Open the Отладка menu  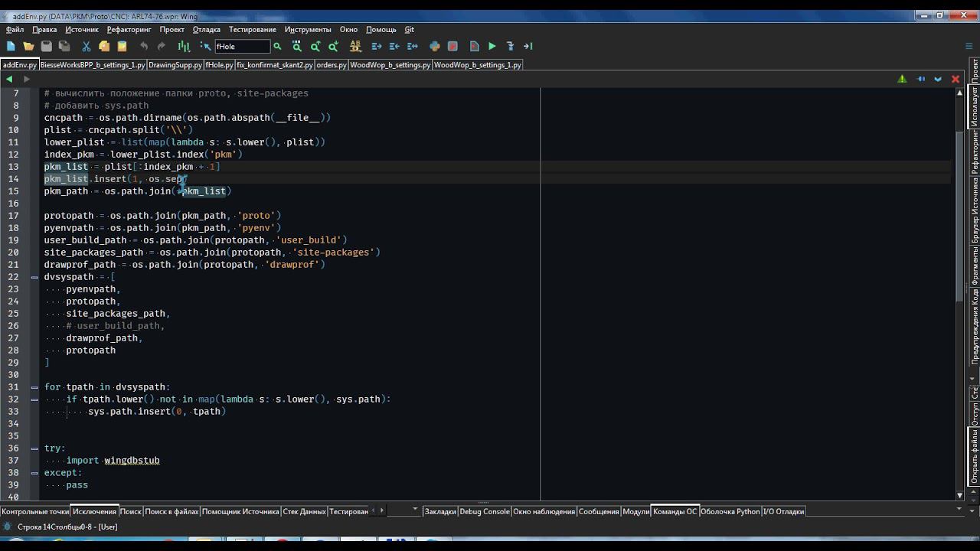coord(206,29)
